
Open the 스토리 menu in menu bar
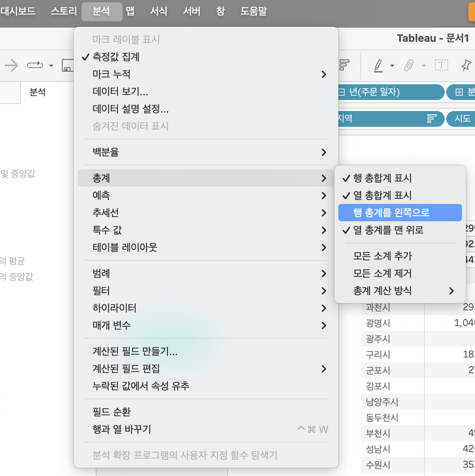click(x=64, y=11)
